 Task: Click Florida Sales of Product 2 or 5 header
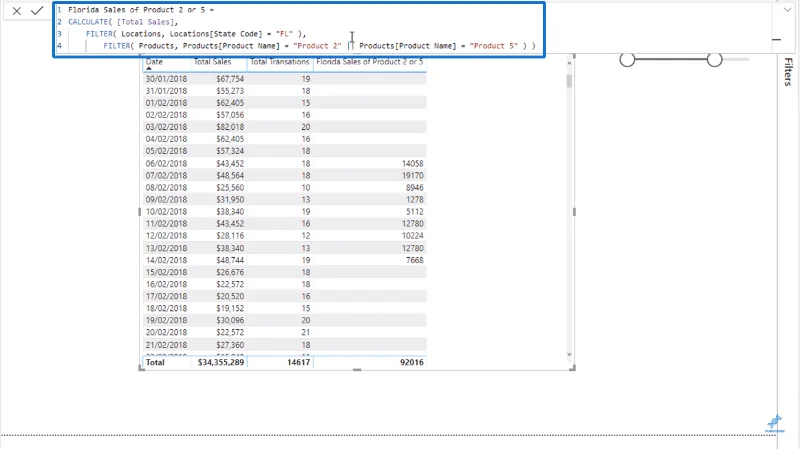(369, 62)
